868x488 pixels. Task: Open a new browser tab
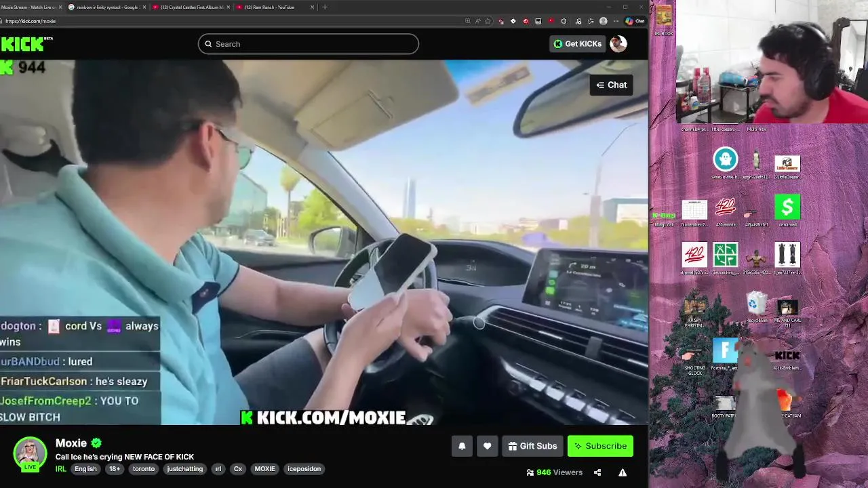coord(325,7)
